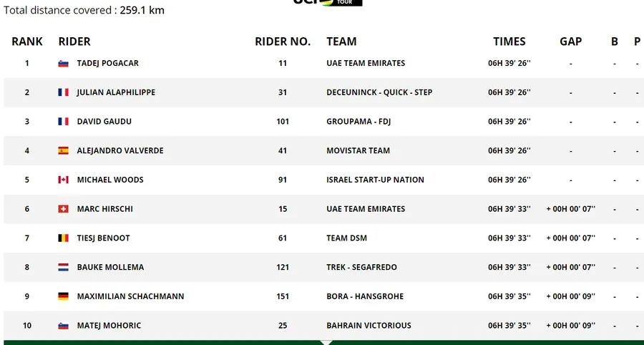644x345 pixels.
Task: Click the German flag next to Maximilian Schachmann
Action: tap(64, 296)
